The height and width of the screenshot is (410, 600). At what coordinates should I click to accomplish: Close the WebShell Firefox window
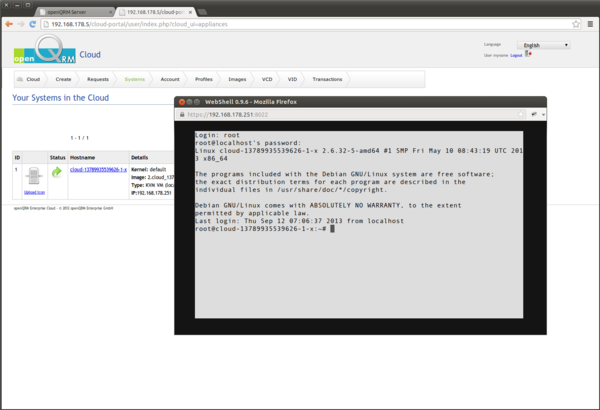click(182, 102)
